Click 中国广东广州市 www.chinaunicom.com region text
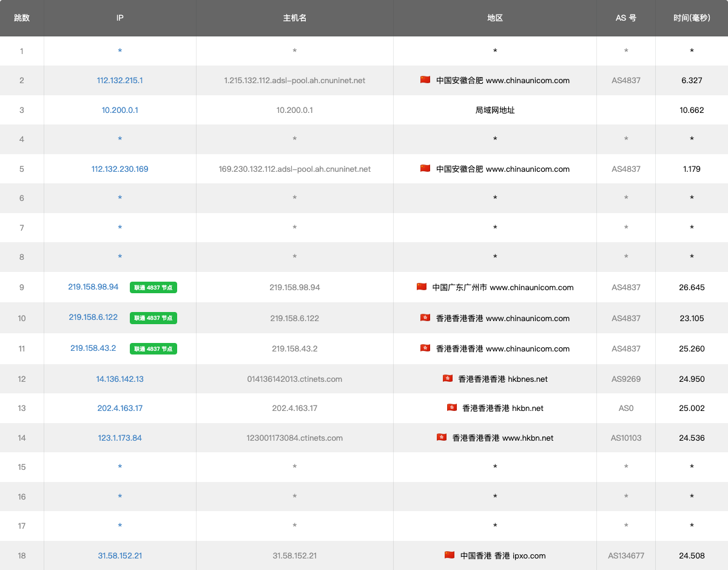Viewport: 728px width, 570px height. pos(503,287)
